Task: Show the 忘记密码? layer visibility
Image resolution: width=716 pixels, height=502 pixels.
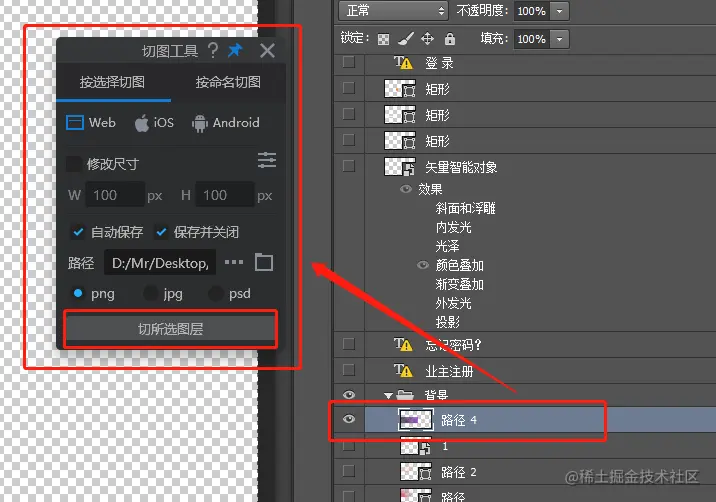Action: coord(349,343)
